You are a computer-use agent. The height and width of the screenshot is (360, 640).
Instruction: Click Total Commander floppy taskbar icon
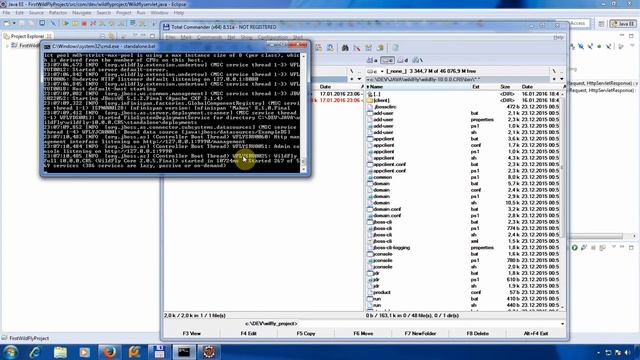click(159, 352)
